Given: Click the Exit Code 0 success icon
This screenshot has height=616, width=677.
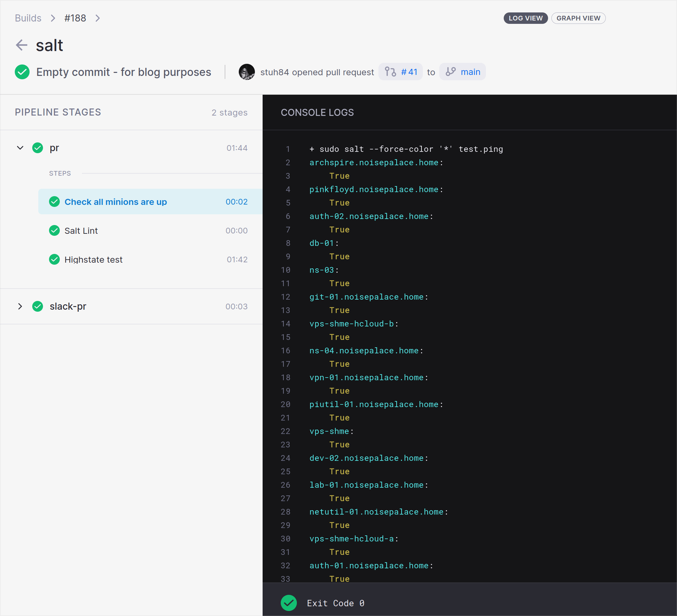Looking at the screenshot, I should click(x=288, y=603).
